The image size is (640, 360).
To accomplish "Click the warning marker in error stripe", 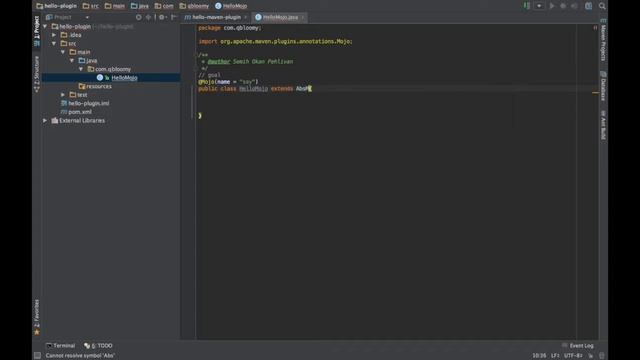I will 596,93.
